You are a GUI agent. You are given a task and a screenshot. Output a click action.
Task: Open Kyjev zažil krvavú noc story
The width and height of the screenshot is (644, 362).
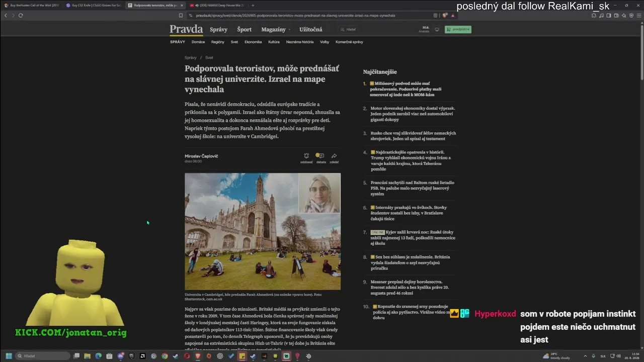pos(413,238)
